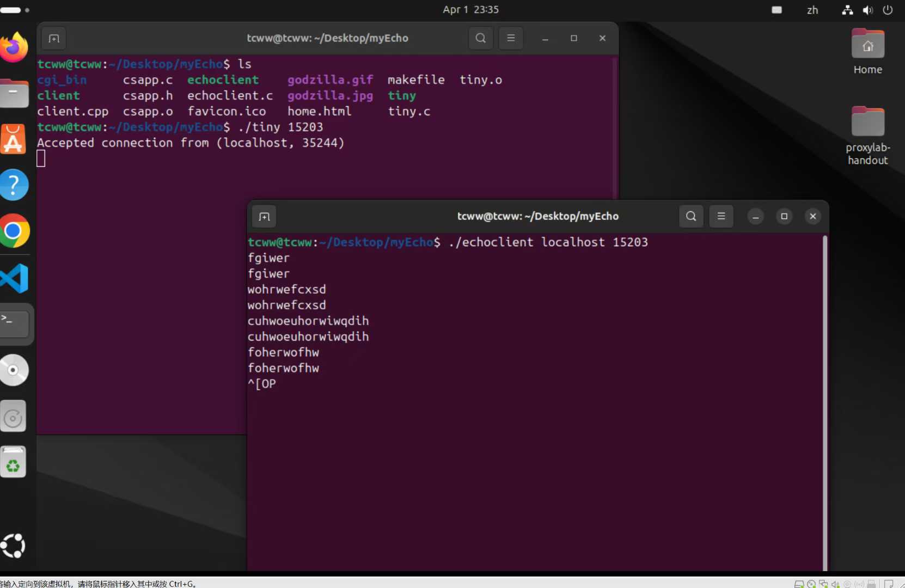
Task: Click the ./tiny 15203 command text
Action: [280, 127]
